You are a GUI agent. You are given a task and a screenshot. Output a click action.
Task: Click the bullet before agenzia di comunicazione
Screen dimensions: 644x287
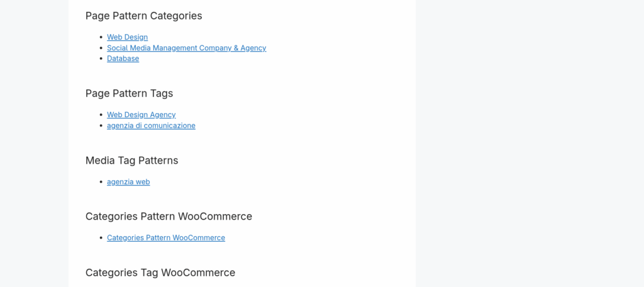tap(101, 125)
